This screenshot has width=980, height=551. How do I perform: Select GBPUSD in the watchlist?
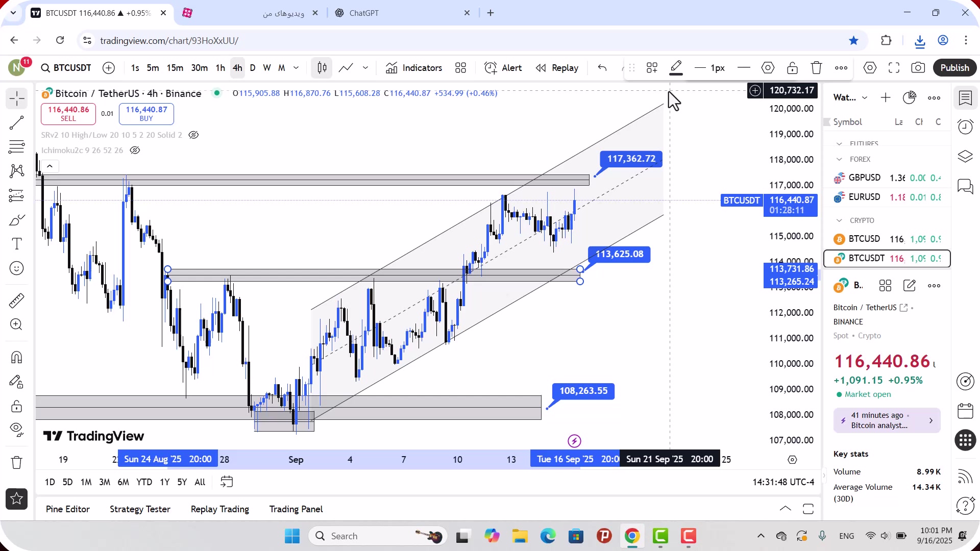point(887,178)
